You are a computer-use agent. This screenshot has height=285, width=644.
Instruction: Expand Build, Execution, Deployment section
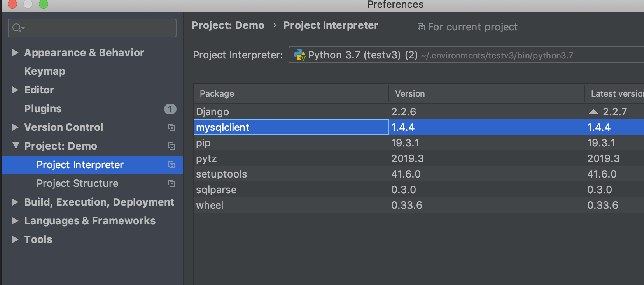point(15,202)
